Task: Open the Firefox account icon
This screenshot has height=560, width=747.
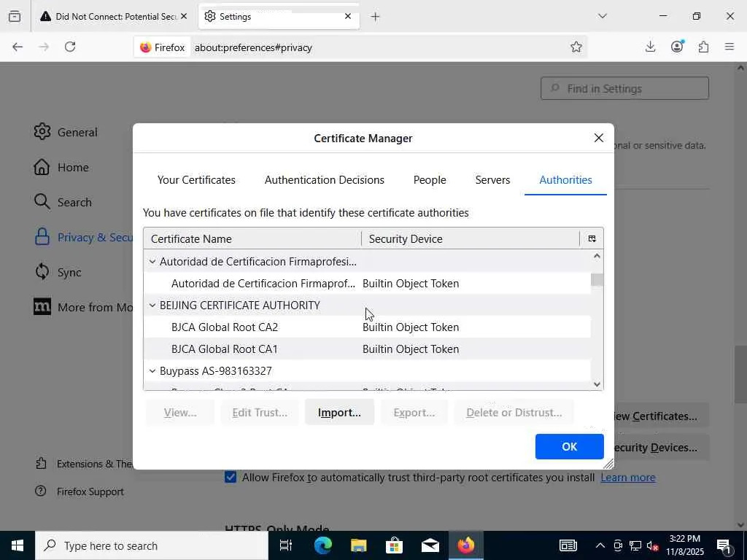Action: pos(677,46)
